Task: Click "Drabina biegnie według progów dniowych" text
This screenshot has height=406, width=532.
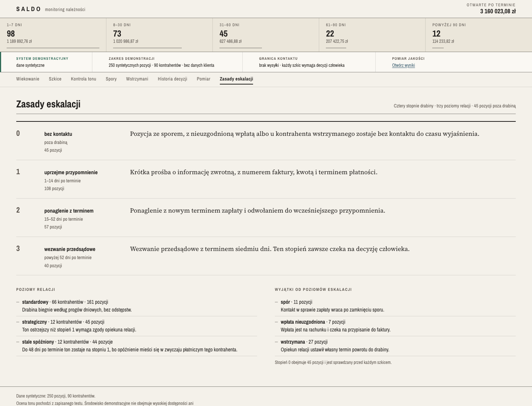Action: click(x=77, y=310)
